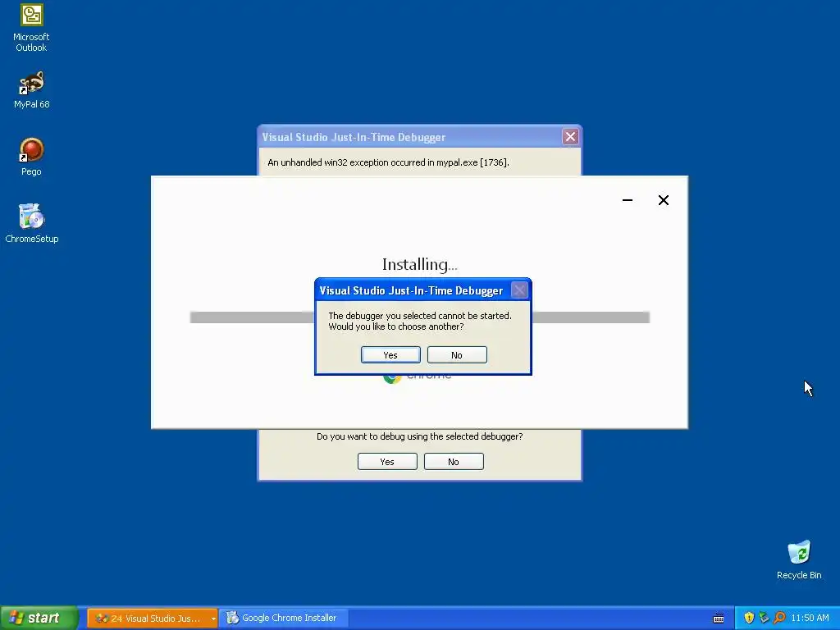The image size is (840, 630).
Task: Select the Recycle Bin icon
Action: pyautogui.click(x=799, y=559)
